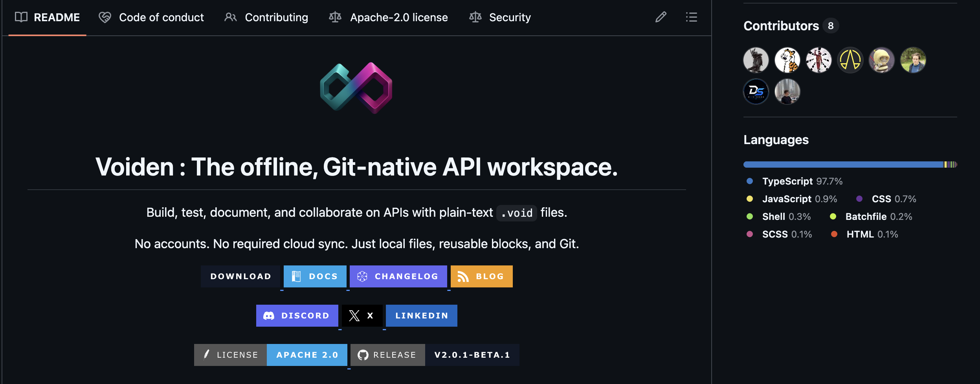The image size is (980, 384).
Task: Click the languages bar blue TypeScript segment
Action: click(844, 165)
